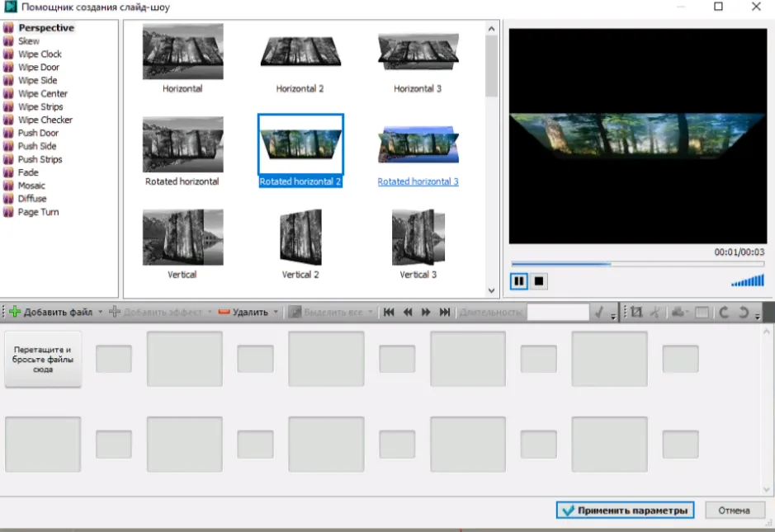The width and height of the screenshot is (775, 532).
Task: Open the Добавить файл dropdown arrow
Action: 101,312
